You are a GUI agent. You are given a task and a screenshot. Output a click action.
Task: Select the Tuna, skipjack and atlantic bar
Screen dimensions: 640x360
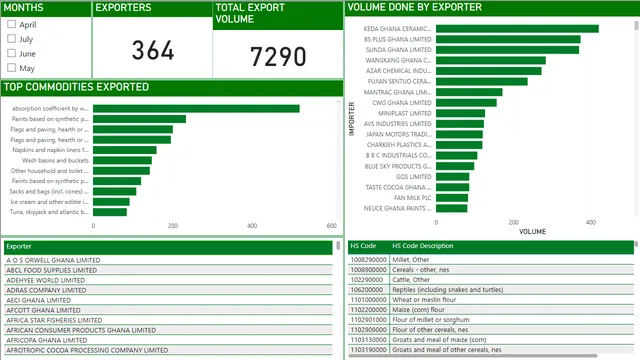[x=110, y=212]
